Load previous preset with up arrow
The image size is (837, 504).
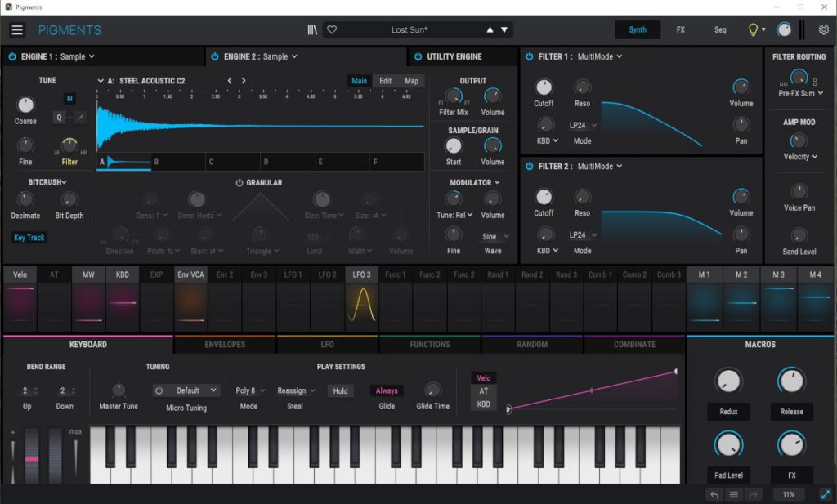(490, 30)
